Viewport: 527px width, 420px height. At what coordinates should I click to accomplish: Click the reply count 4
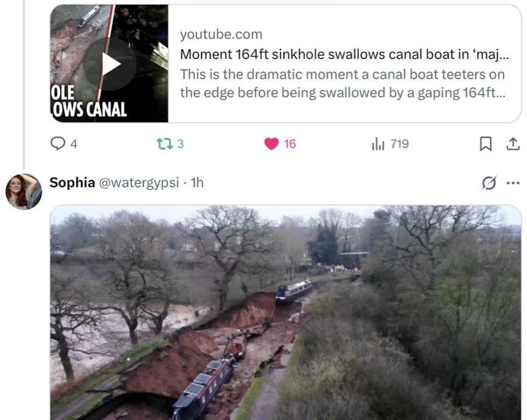point(74,144)
